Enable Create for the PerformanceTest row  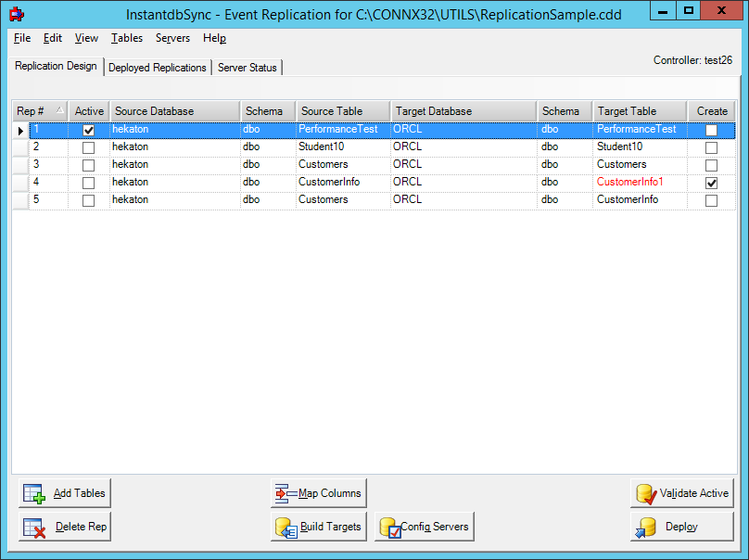coord(711,130)
